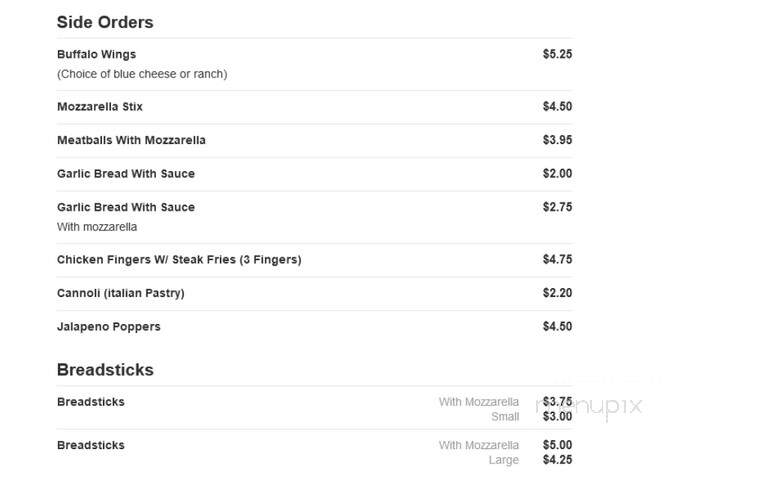Click the 'Large' breadsticks size label

504,460
